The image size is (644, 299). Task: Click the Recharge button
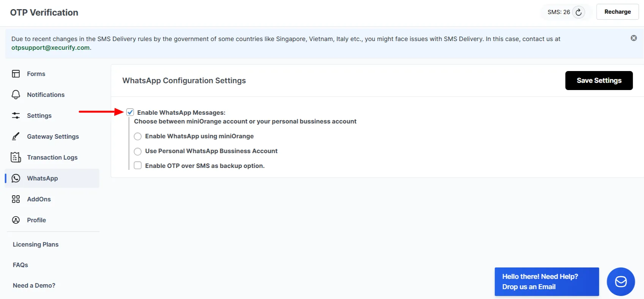click(x=617, y=12)
